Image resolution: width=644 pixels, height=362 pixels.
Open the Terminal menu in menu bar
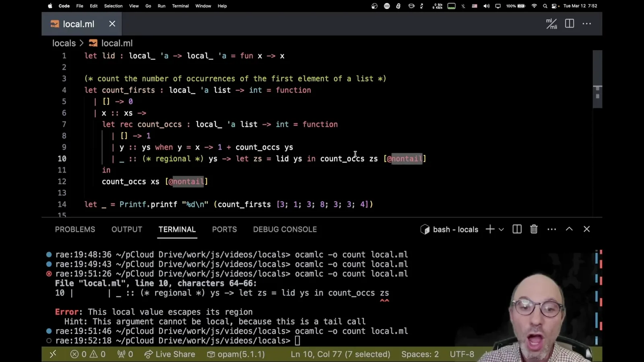pyautogui.click(x=180, y=6)
